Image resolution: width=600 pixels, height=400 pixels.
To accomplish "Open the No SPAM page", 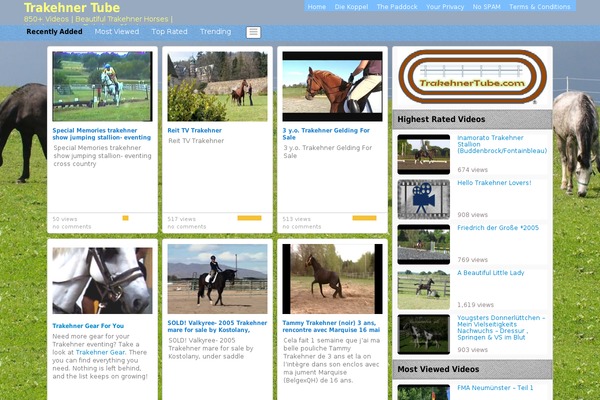I will (486, 7).
